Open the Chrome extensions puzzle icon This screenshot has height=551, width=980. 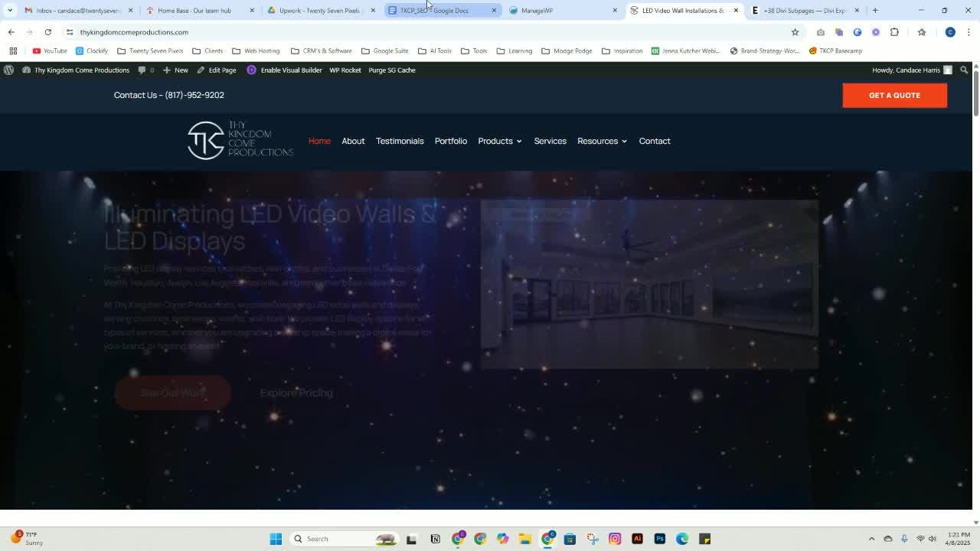(894, 32)
